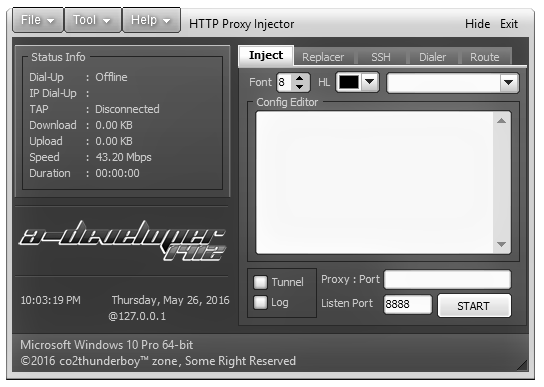Click the black HL color swatch
Viewport: 544px width, 387px height.
[349, 82]
